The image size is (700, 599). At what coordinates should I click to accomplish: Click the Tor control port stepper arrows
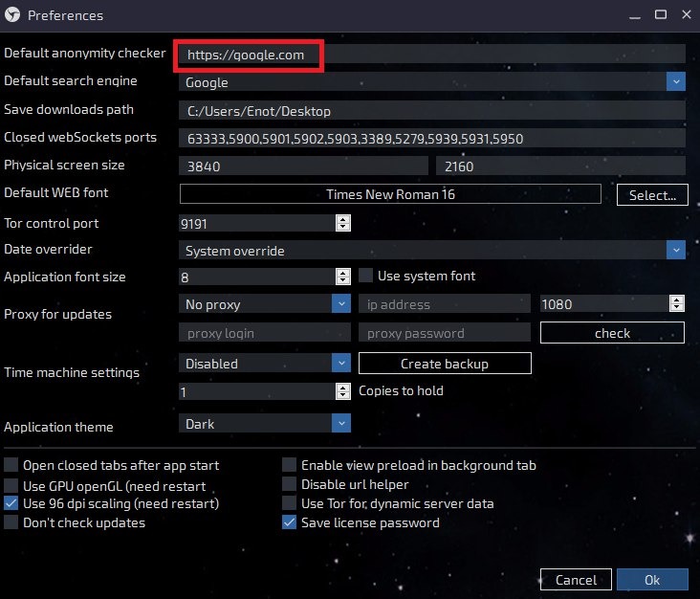(x=343, y=223)
